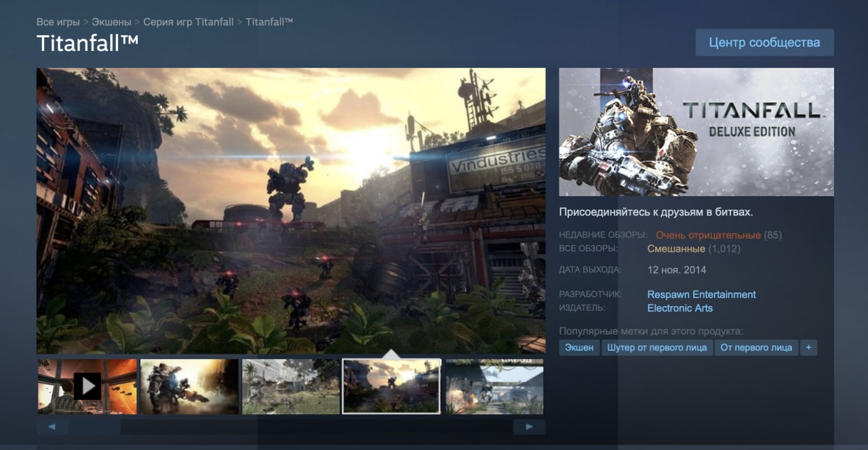Click the thumbnail strip scrollbar handle
Image resolution: width=868 pixels, height=450 pixels.
tap(95, 427)
